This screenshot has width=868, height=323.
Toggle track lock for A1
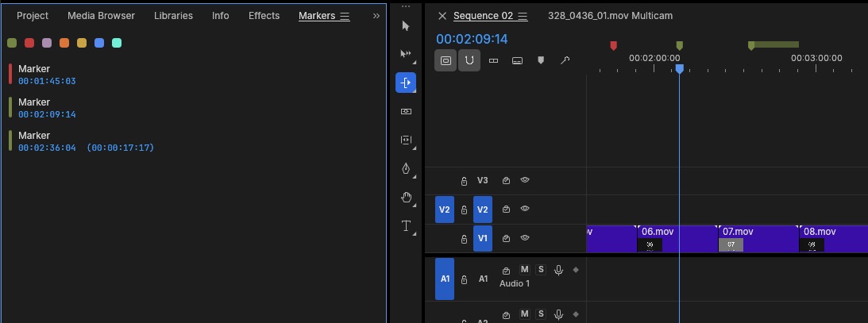pyautogui.click(x=465, y=279)
